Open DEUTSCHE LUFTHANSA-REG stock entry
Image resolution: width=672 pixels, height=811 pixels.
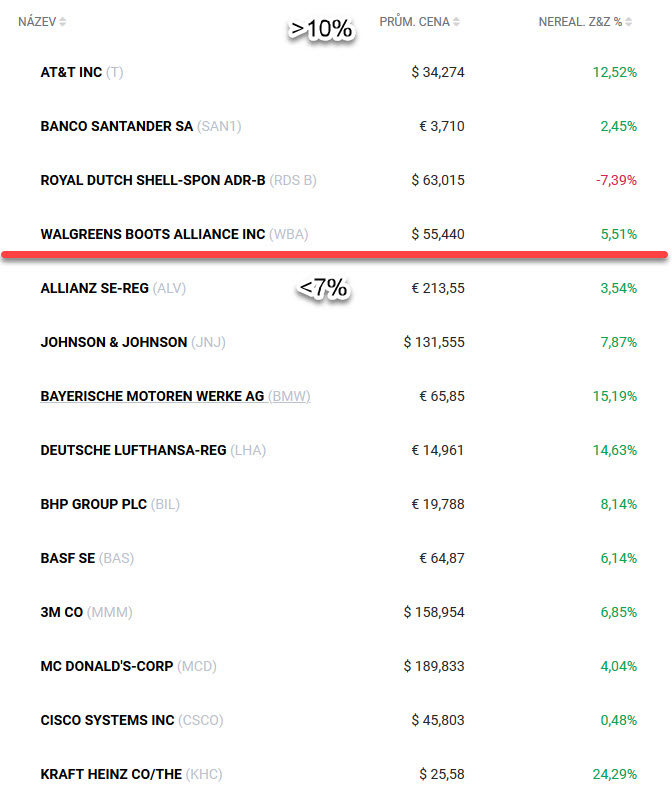[133, 450]
